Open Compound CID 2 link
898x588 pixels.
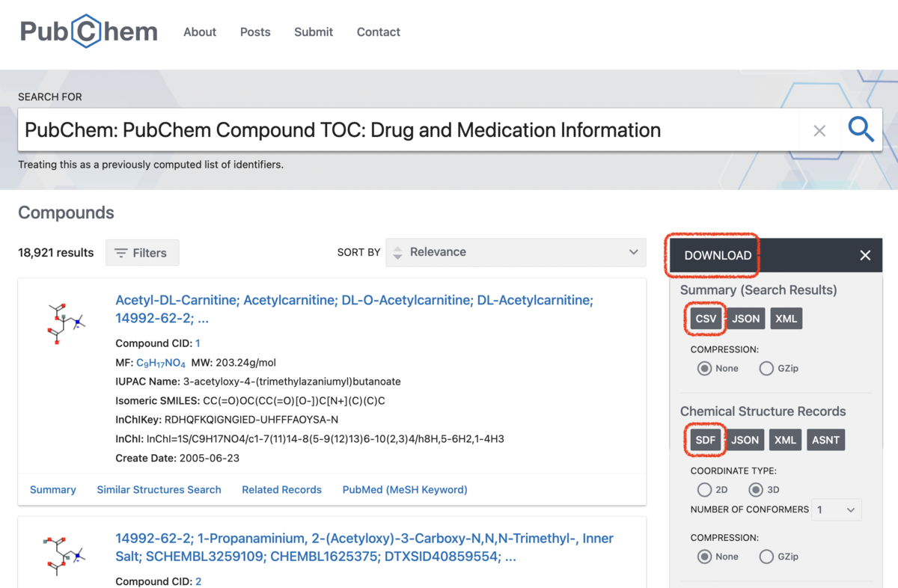coord(198,581)
